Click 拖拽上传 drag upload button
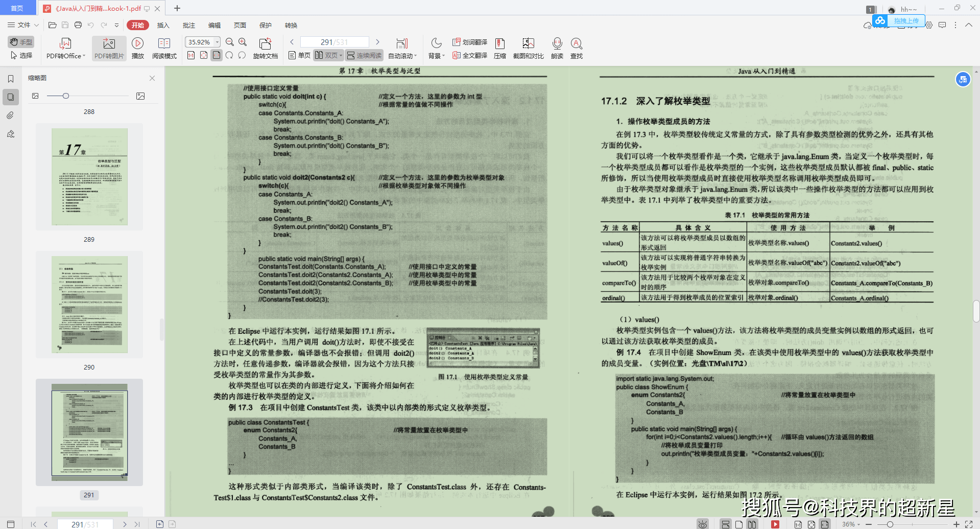 898,21
